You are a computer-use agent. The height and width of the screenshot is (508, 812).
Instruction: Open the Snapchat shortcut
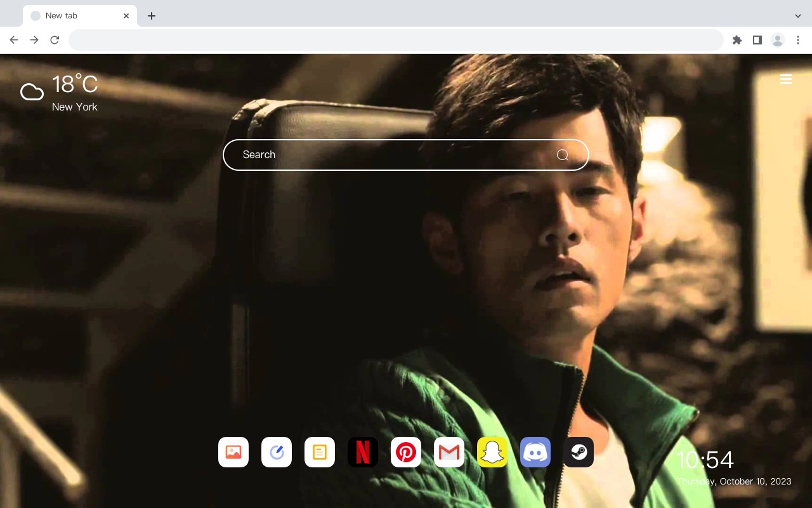point(492,452)
